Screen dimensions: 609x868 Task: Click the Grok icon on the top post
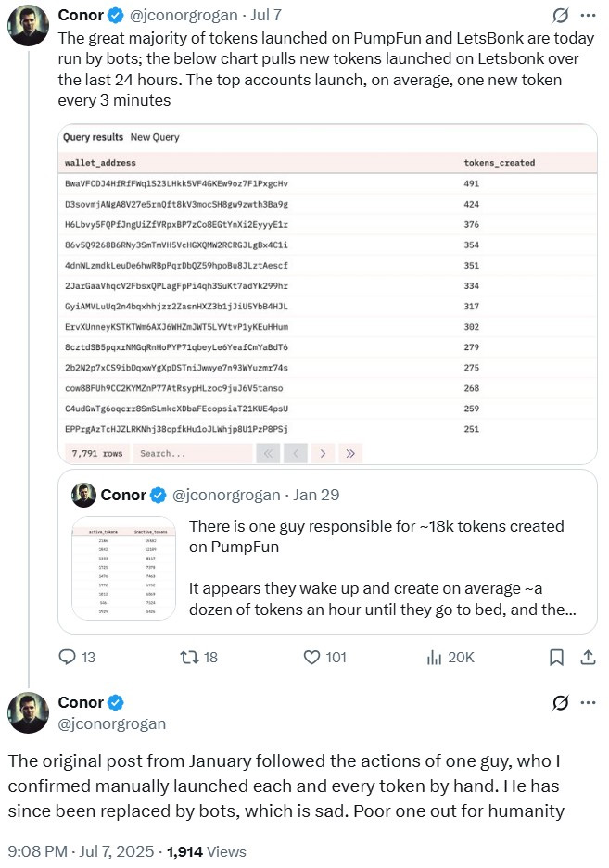pyautogui.click(x=560, y=16)
